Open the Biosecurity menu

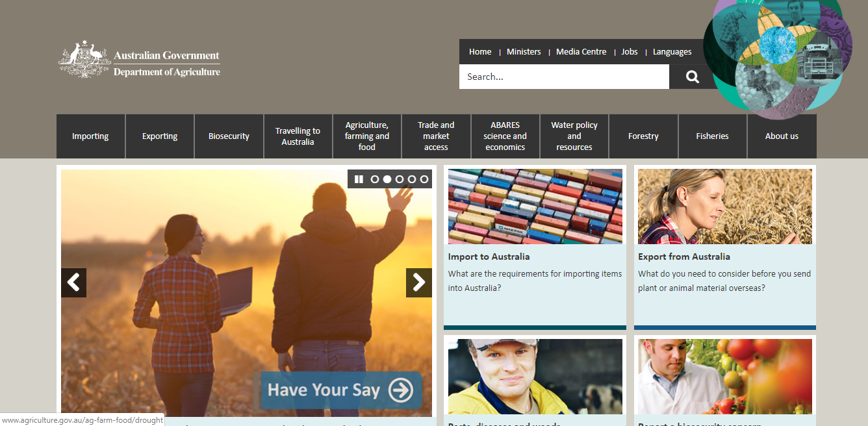point(229,136)
